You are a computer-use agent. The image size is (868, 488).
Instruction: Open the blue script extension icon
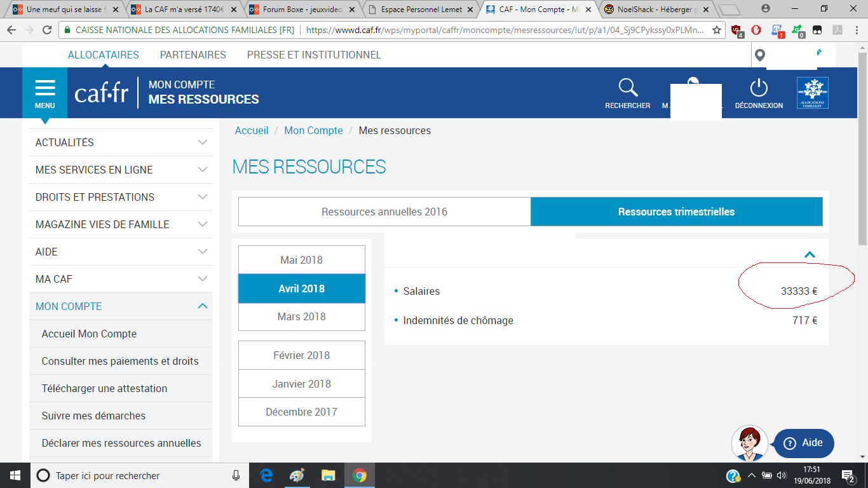(x=777, y=30)
